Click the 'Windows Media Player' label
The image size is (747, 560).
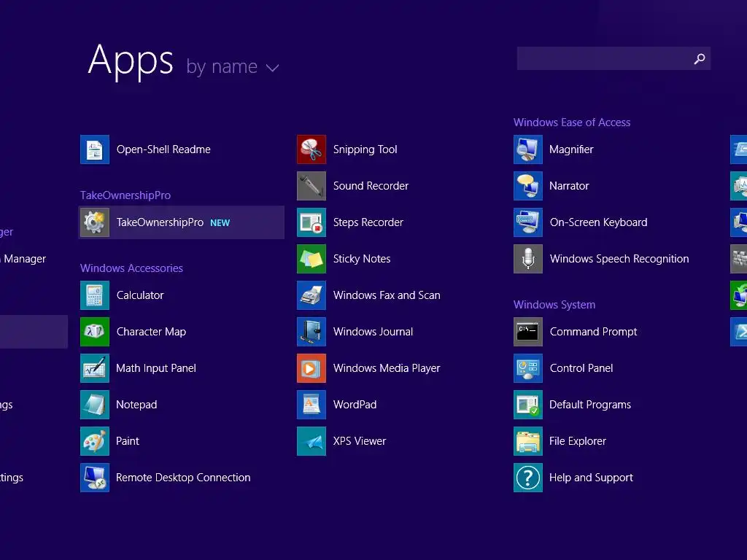pyautogui.click(x=387, y=368)
